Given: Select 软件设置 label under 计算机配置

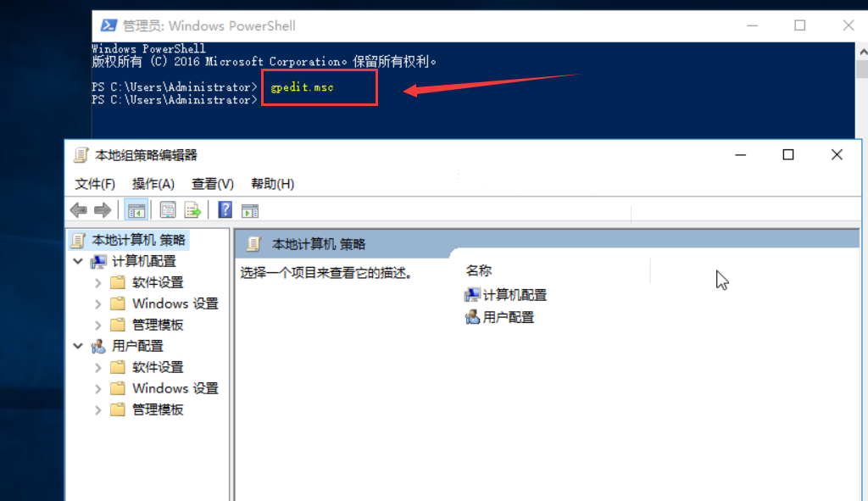Looking at the screenshot, I should point(158,282).
